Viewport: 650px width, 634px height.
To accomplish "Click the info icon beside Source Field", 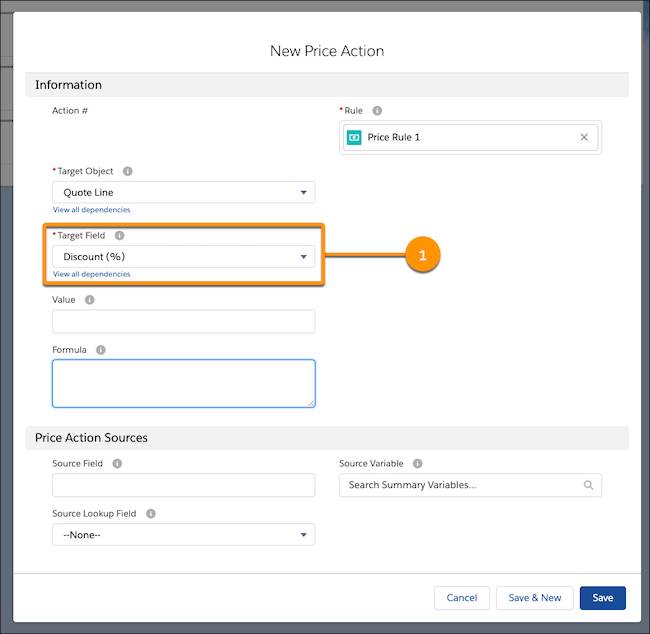I will coord(117,464).
